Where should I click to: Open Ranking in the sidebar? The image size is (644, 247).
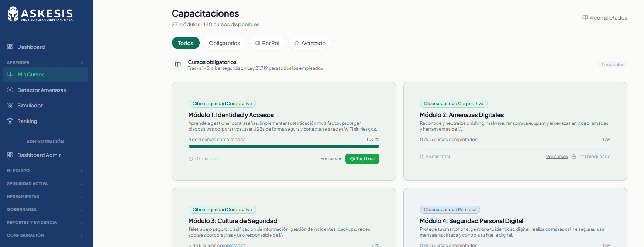point(45,121)
